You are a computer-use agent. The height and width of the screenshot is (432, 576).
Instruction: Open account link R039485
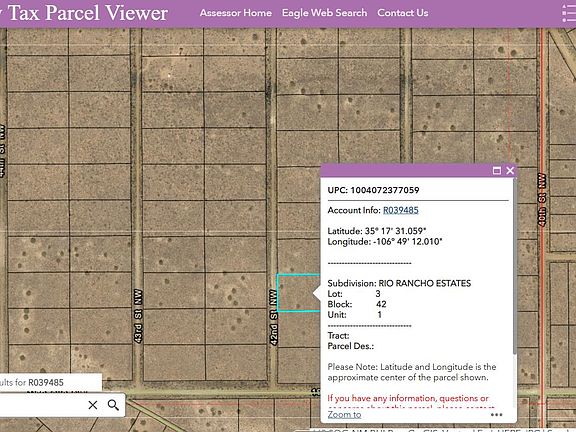401,210
